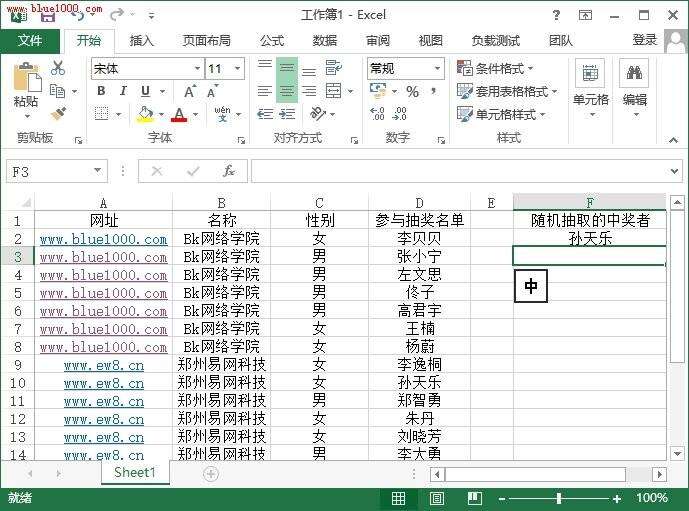The image size is (689, 511).
Task: Open font name dropdown 宋体
Action: tap(197, 68)
